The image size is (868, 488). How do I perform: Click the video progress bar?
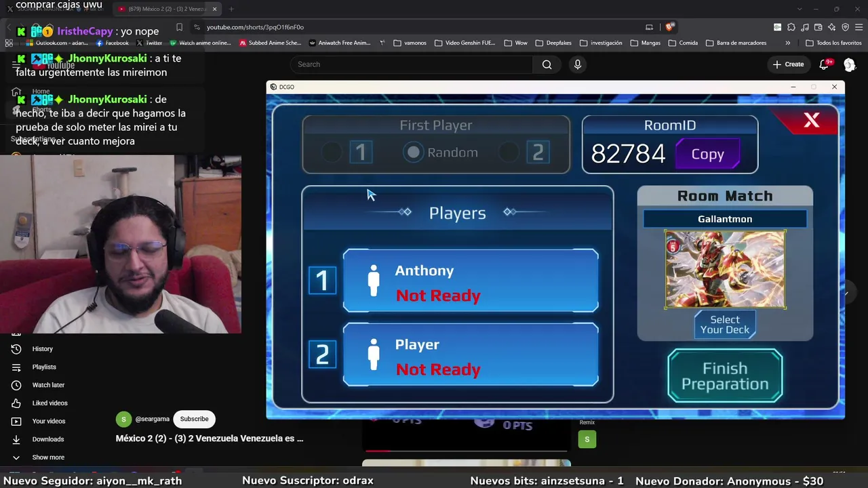pyautogui.click(x=467, y=450)
